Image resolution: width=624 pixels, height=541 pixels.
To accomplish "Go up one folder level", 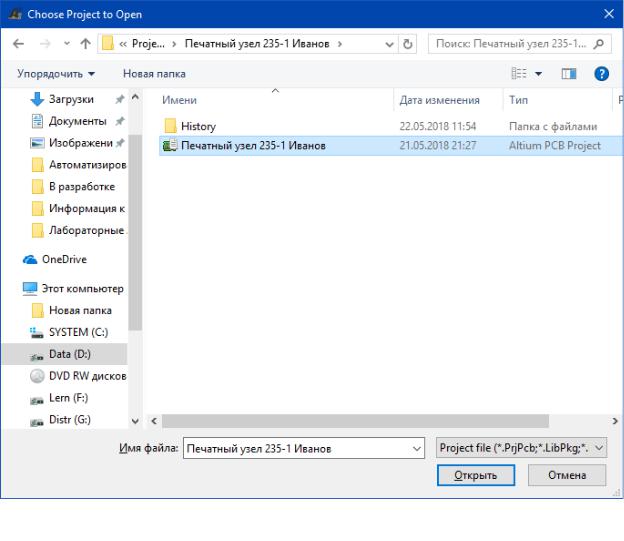I will [85, 43].
